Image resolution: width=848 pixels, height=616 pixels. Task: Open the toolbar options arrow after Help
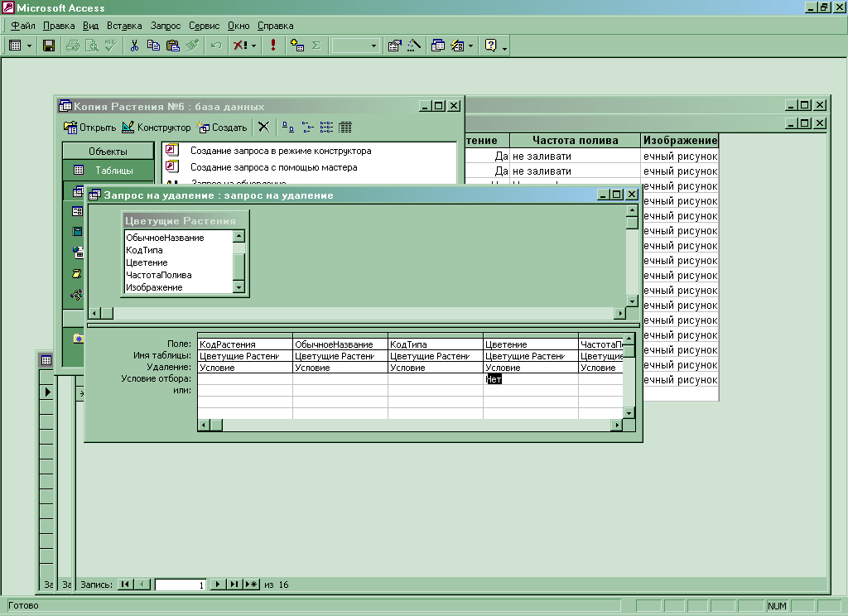click(504, 47)
